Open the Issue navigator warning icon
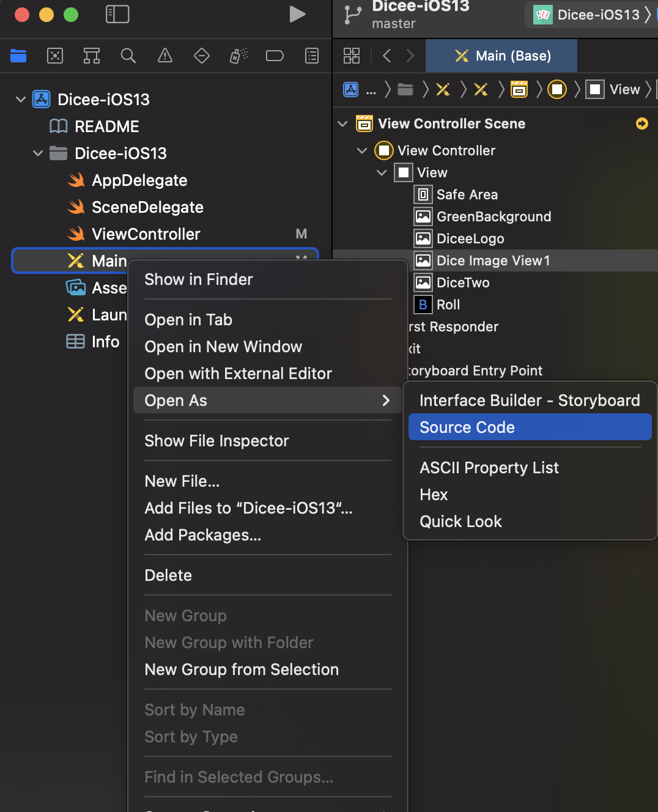658x812 pixels. tap(165, 56)
